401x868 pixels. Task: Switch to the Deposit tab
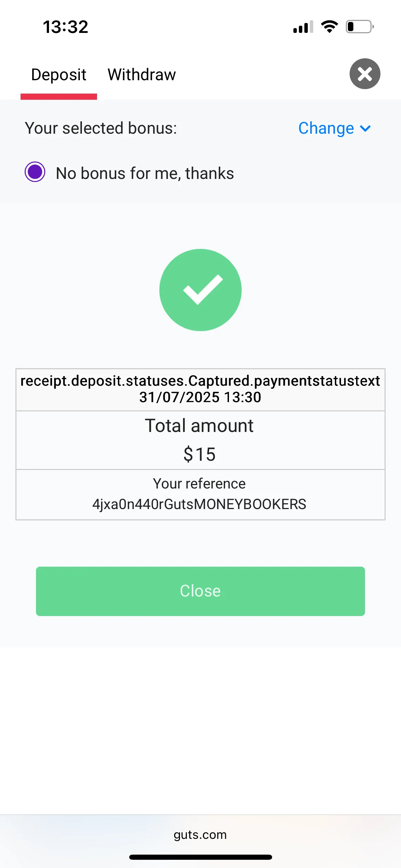tap(59, 75)
